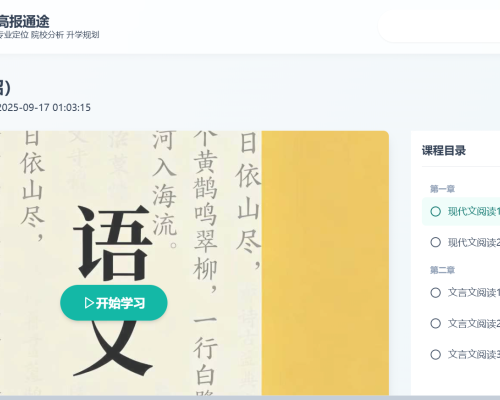This screenshot has height=400, width=500.
Task: Open the 高报通途 site logo link
Action: 24,22
